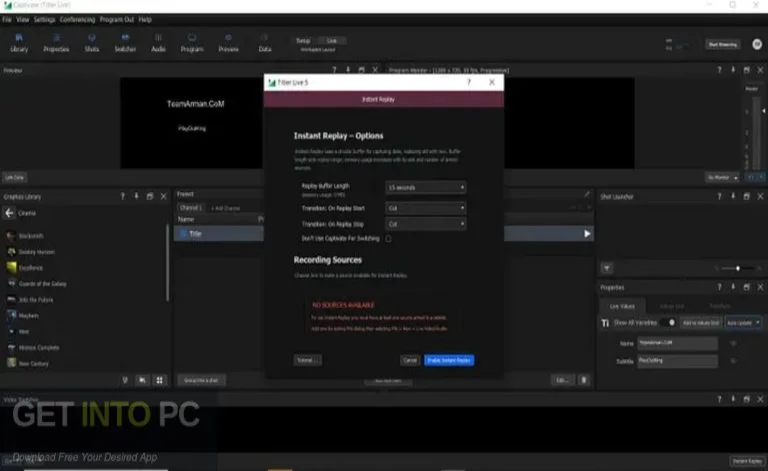Open help for the Properties panel
This screenshot has height=471, width=768.
tap(719, 287)
